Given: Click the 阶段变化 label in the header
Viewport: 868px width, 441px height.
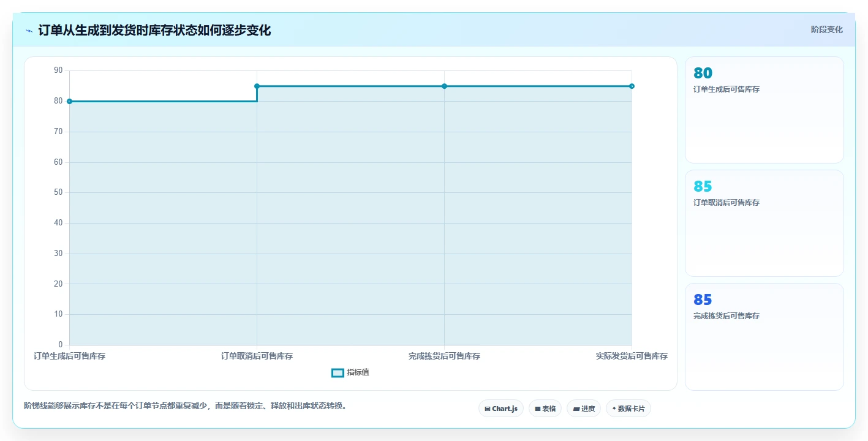Looking at the screenshot, I should click(827, 29).
